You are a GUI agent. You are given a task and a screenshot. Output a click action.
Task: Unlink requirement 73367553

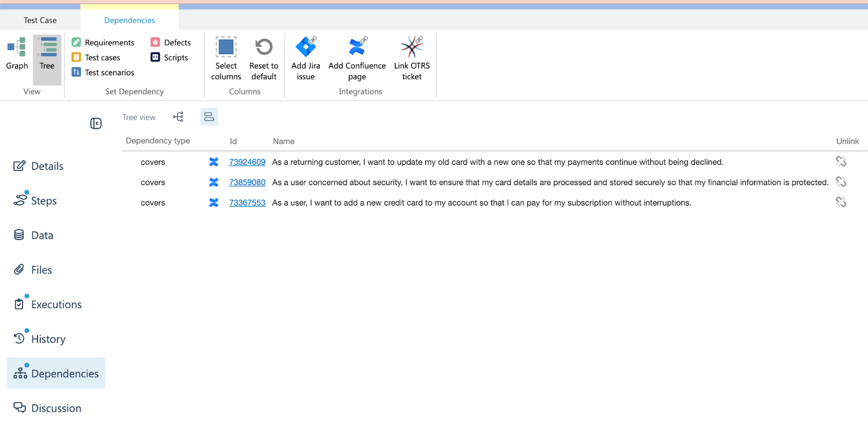(841, 202)
